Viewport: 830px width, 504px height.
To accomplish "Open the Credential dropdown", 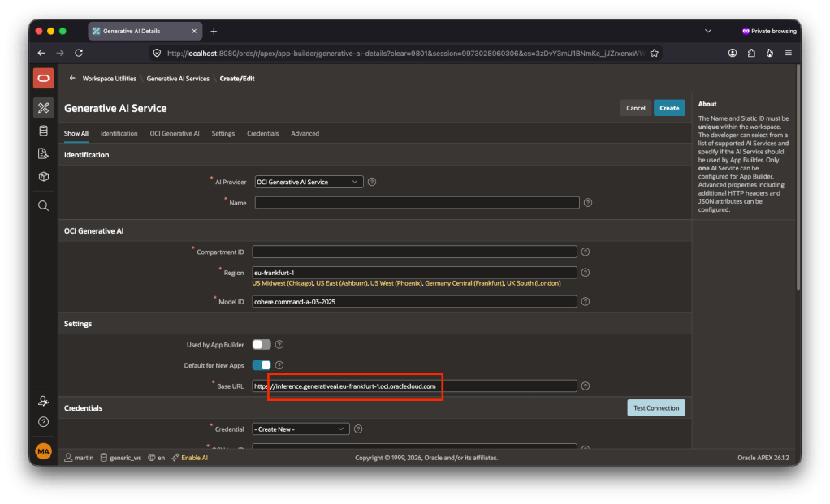I will pyautogui.click(x=300, y=429).
